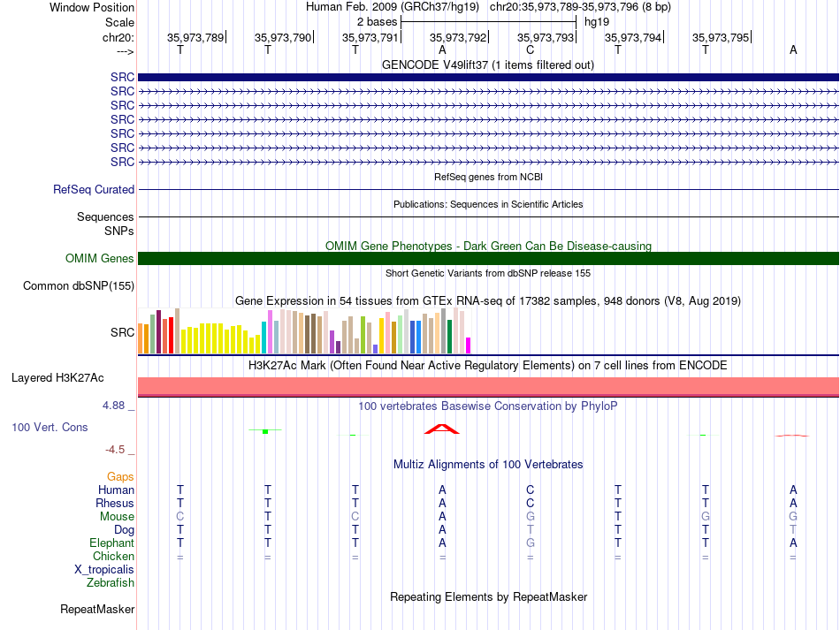The width and height of the screenshot is (840, 630).
Task: Click the Layered H3K27Ac track label
Action: [x=57, y=378]
